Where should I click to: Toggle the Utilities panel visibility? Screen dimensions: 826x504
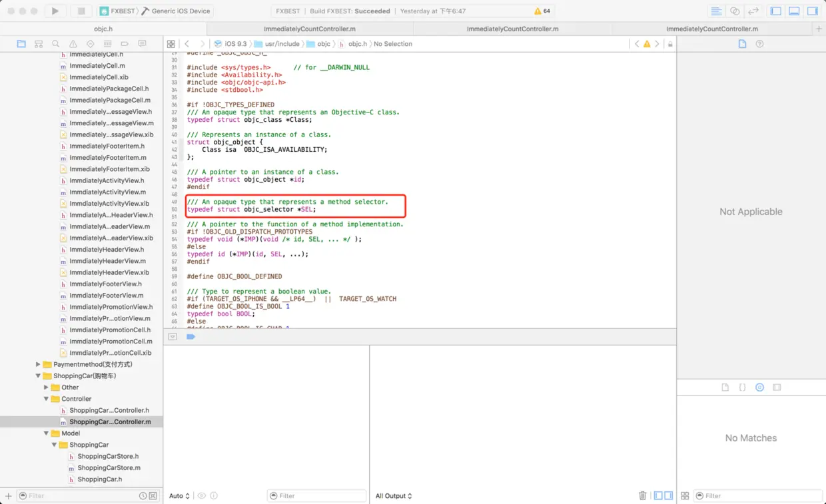[x=813, y=11]
